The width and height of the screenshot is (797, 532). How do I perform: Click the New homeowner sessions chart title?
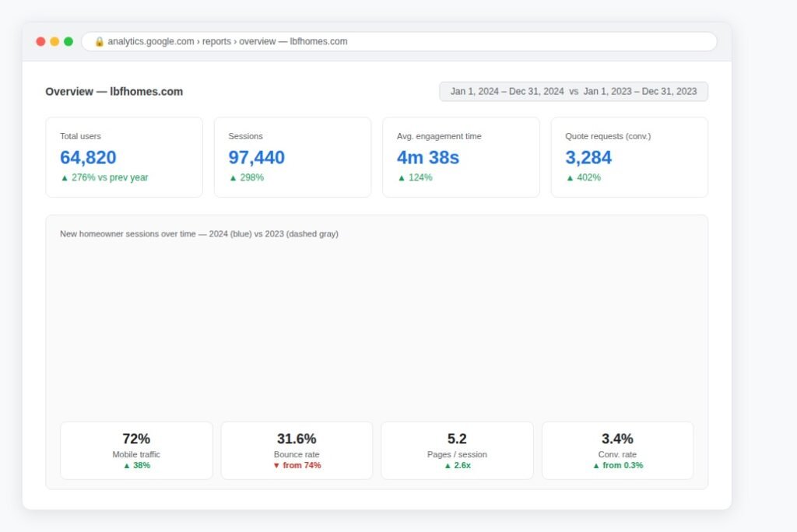pos(199,234)
